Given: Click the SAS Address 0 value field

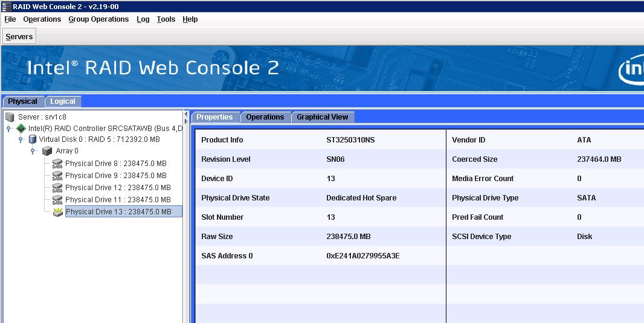Looking at the screenshot, I should pyautogui.click(x=362, y=256).
